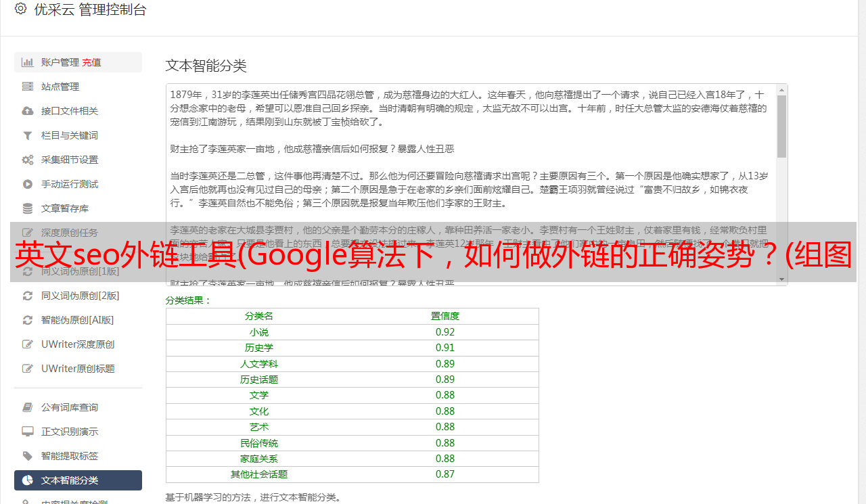Click the text area scrollbar thumb
Image resolution: width=866 pixels, height=504 pixels.
coord(781,126)
